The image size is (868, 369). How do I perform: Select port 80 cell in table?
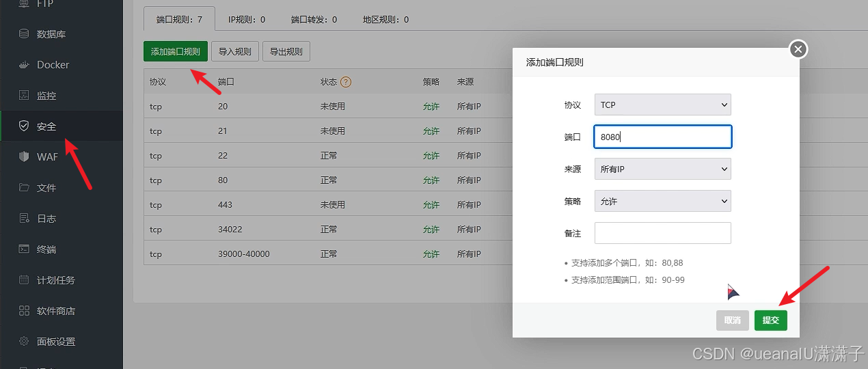[x=223, y=180]
